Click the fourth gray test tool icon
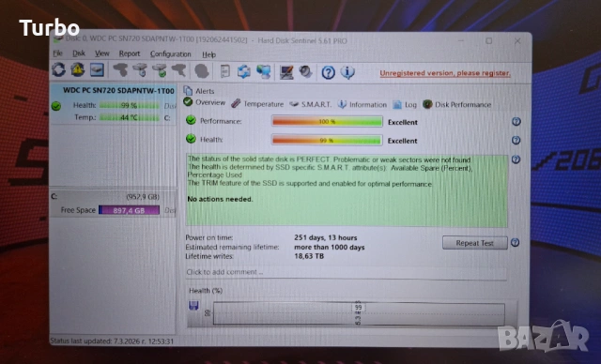 click(179, 70)
